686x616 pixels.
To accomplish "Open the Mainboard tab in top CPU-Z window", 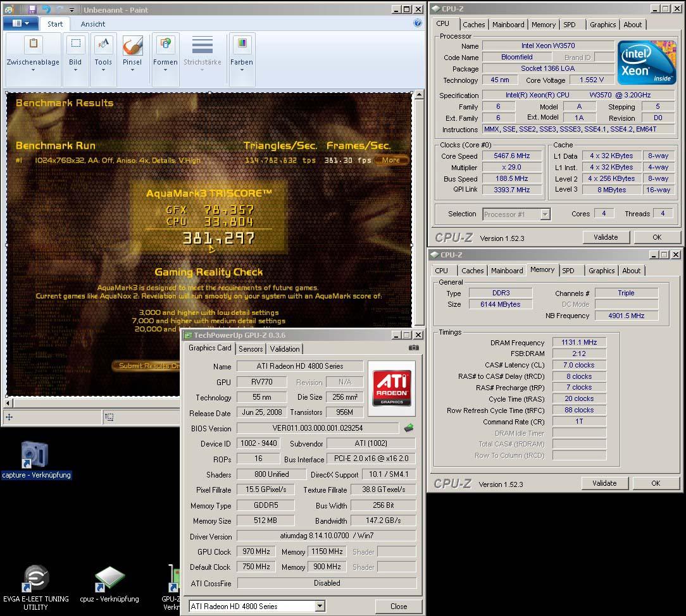I will click(x=508, y=25).
